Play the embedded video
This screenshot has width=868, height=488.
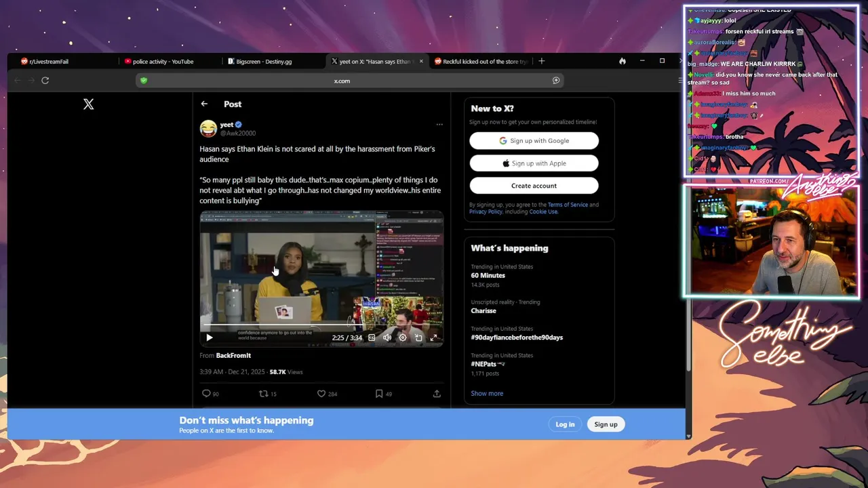pos(209,338)
